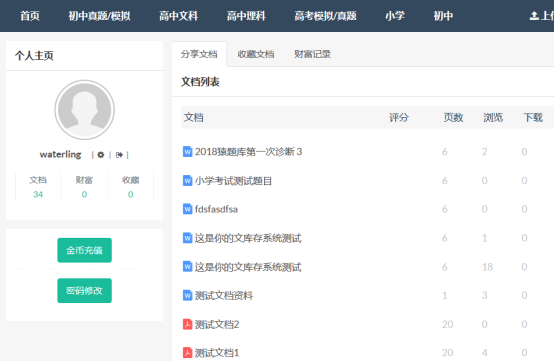Open document 测试文档2
554x362 pixels.
click(217, 324)
